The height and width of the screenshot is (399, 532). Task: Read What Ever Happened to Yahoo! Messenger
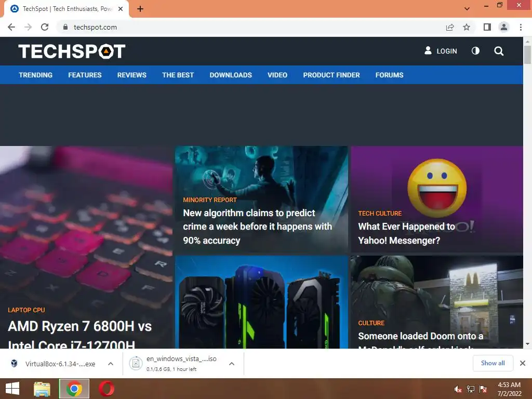pos(406,233)
